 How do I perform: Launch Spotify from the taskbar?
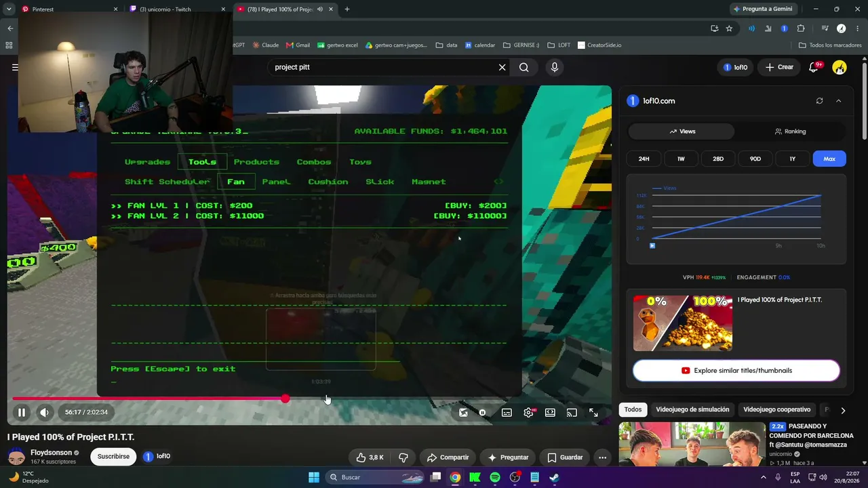[495, 477]
